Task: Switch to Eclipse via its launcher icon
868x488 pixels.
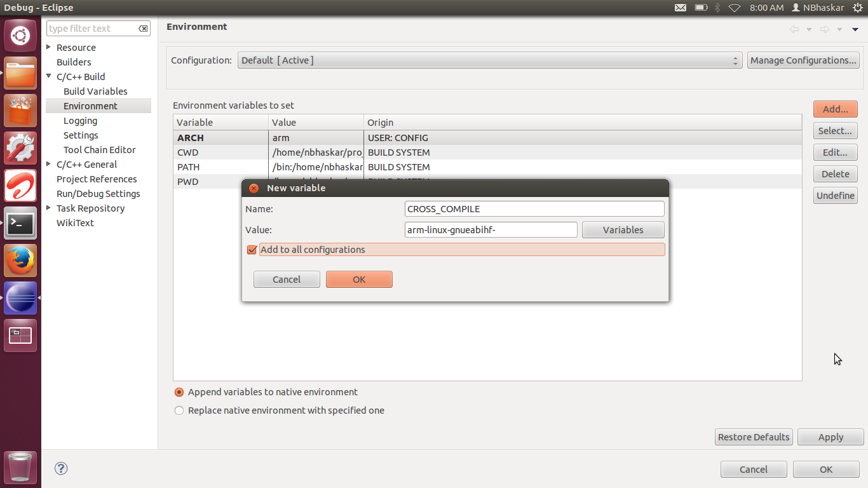Action: coord(20,298)
